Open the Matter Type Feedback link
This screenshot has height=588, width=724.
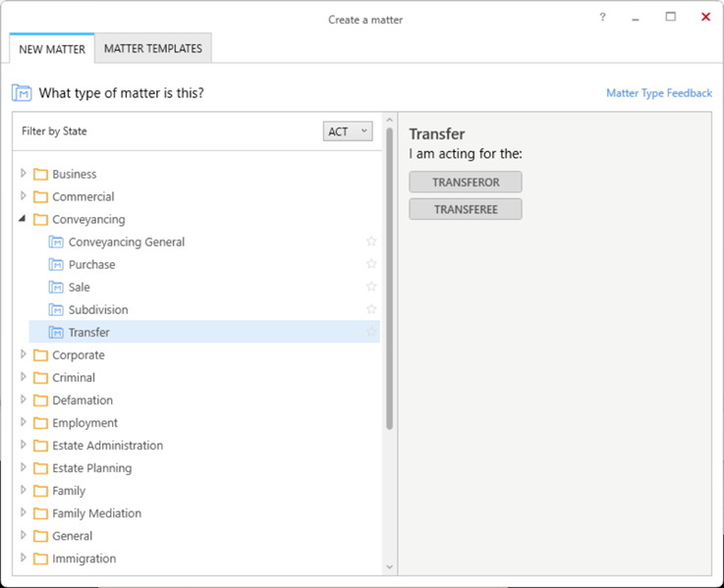tap(659, 93)
